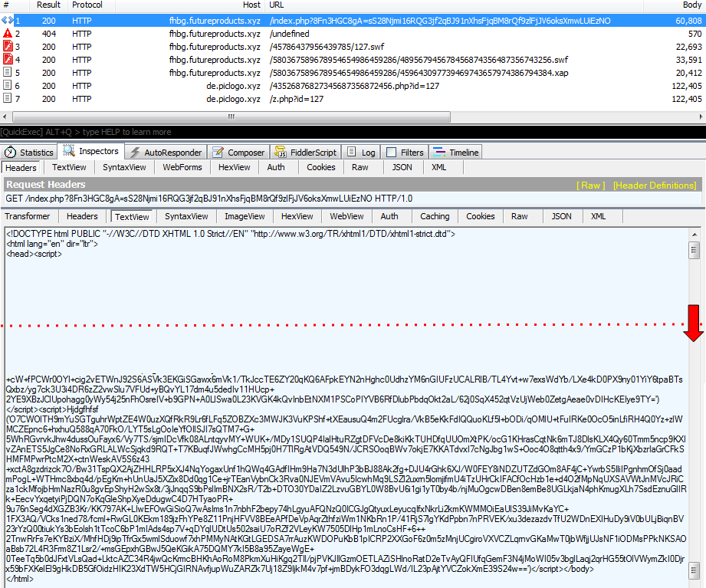706x588 pixels.
Task: Open request HexView tab next to WebForms
Action: (234, 167)
